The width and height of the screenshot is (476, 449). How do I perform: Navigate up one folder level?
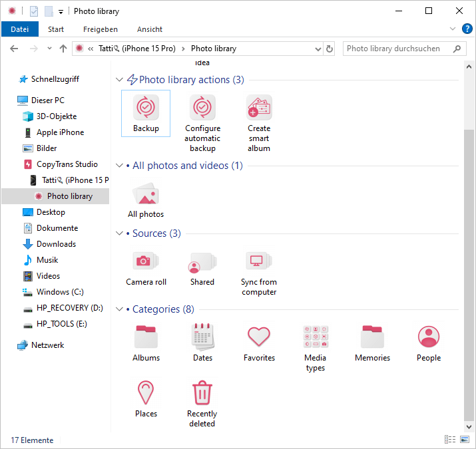[63, 49]
